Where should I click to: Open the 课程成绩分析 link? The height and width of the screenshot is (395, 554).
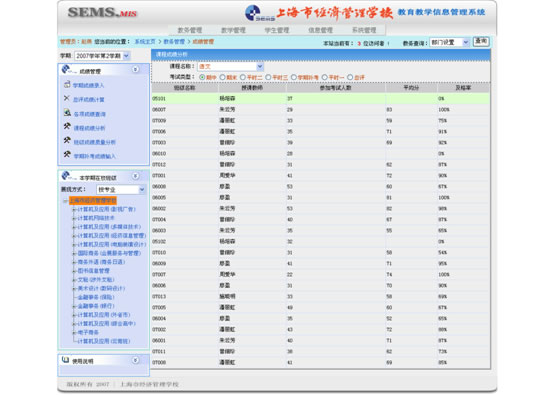coord(89,128)
